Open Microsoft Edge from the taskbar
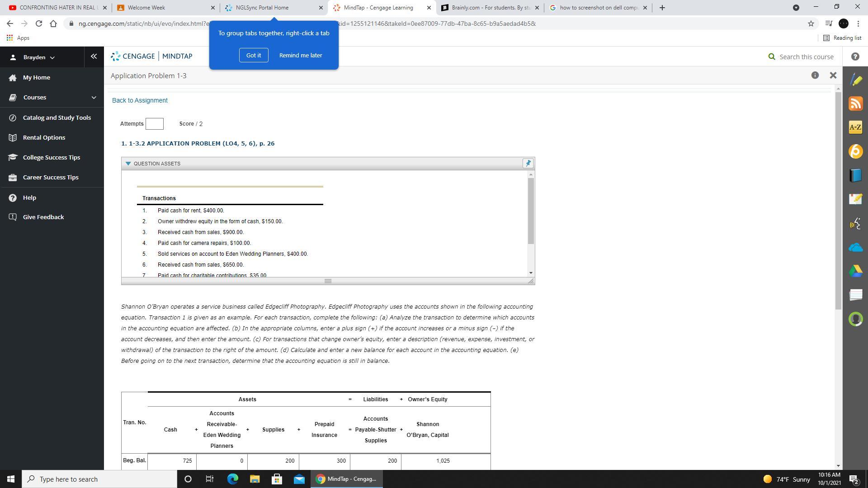 (x=232, y=479)
